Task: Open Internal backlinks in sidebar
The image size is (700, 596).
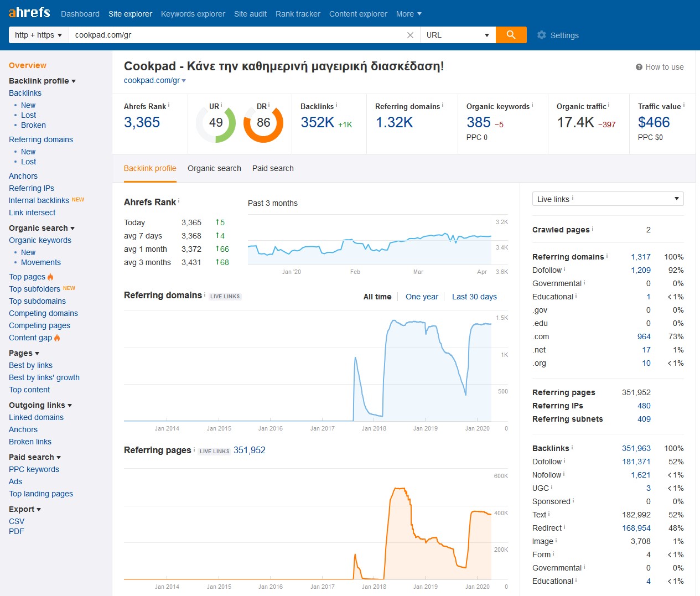Action: (39, 200)
